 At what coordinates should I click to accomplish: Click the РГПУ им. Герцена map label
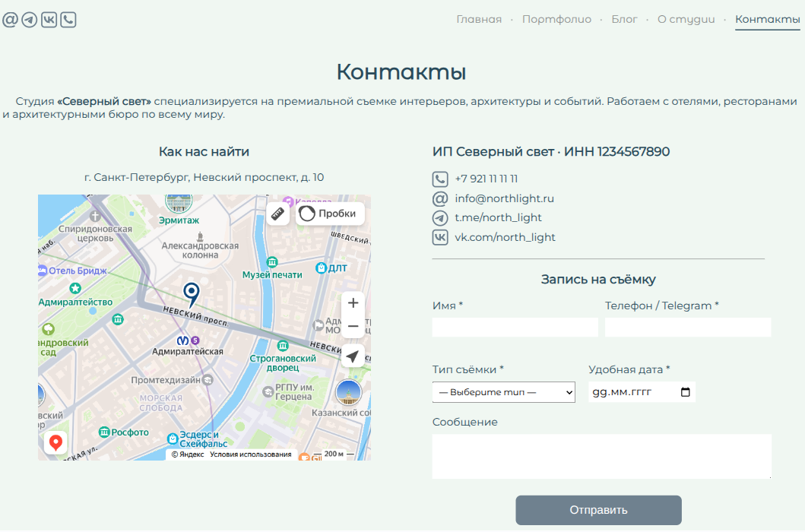(294, 392)
